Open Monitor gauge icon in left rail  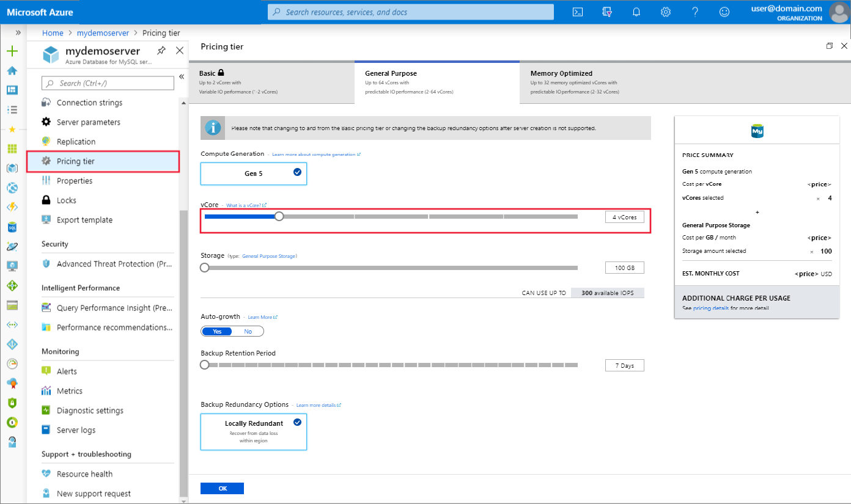(x=12, y=363)
